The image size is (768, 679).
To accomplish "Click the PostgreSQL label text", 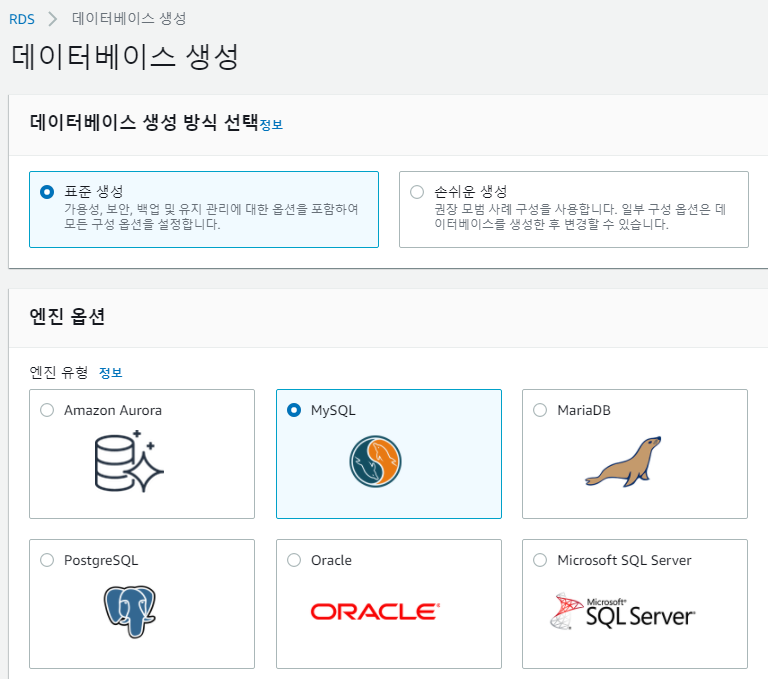I will pyautogui.click(x=101, y=560).
